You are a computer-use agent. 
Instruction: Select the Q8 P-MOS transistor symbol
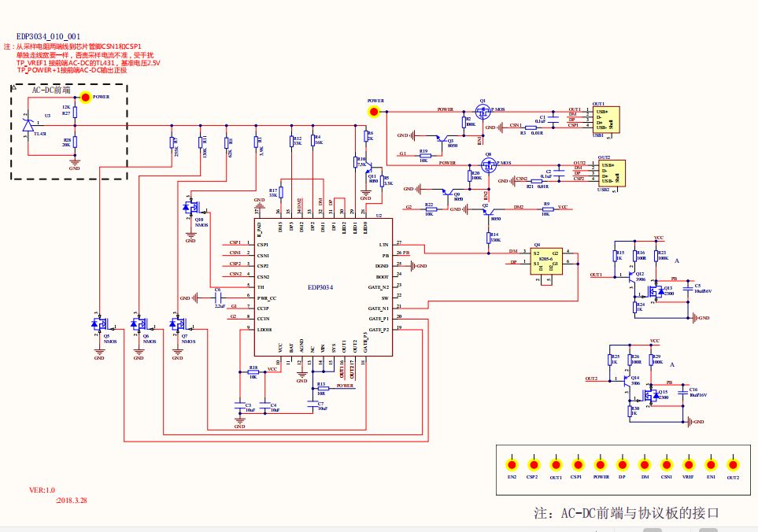489,166
